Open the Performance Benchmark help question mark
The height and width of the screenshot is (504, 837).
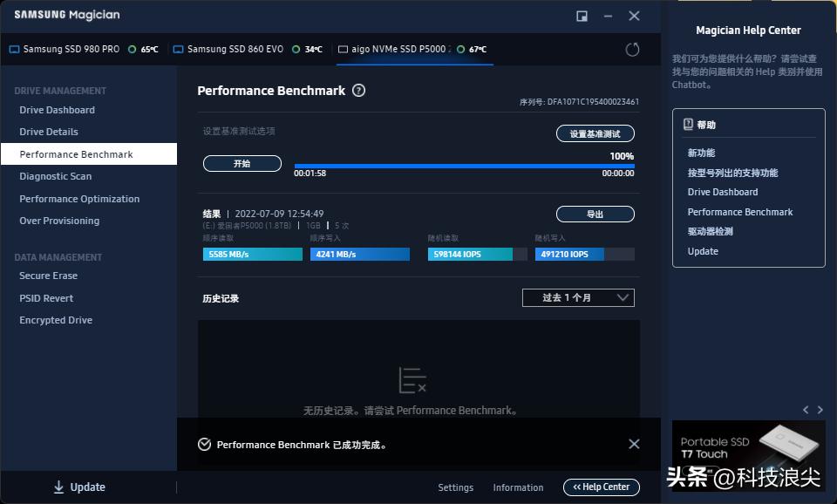tap(358, 91)
